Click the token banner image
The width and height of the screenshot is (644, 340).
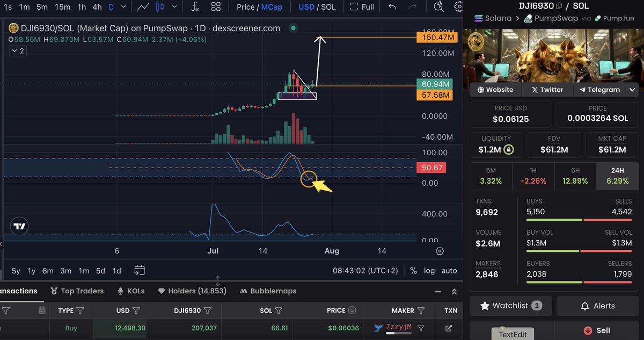554,55
